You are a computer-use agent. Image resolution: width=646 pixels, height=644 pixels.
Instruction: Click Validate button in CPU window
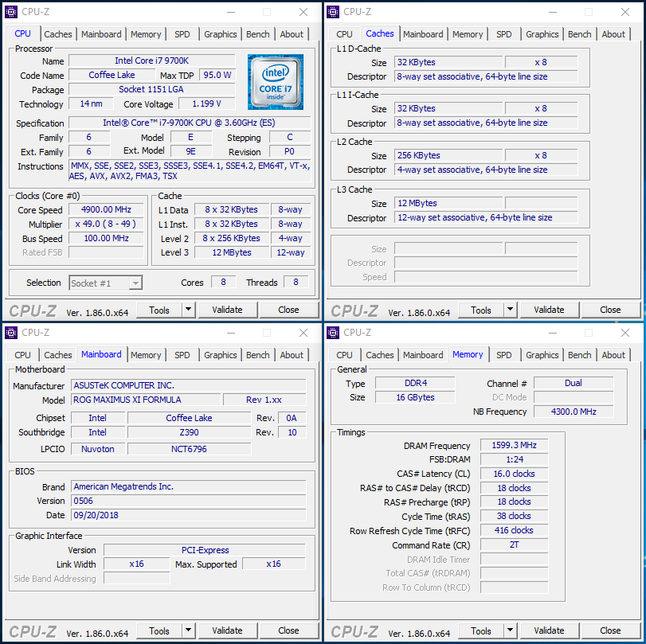click(228, 310)
